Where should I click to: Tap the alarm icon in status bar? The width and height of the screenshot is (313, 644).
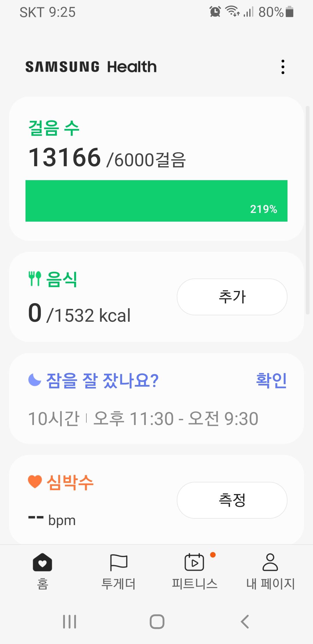point(215,12)
